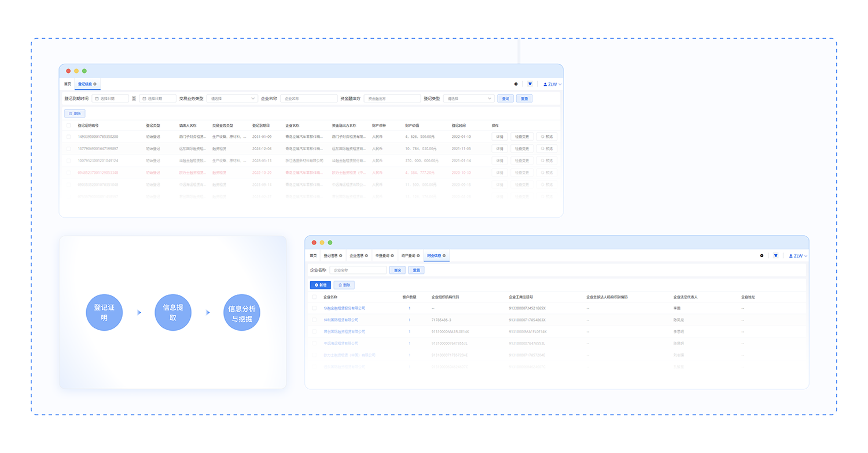The width and height of the screenshot is (868, 453).
Task: Click 查询 button in 同业信息 window
Action: pos(398,270)
